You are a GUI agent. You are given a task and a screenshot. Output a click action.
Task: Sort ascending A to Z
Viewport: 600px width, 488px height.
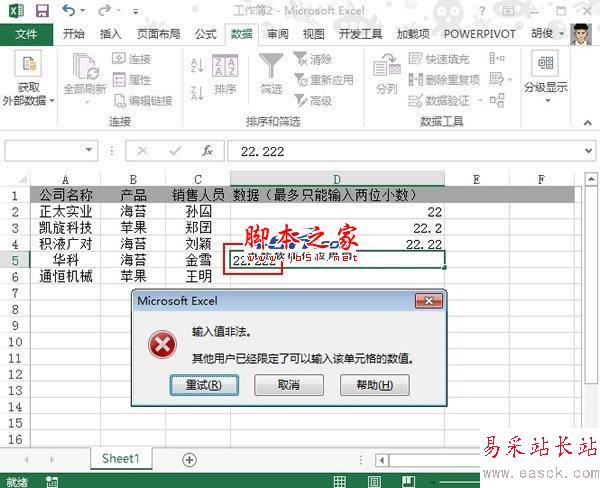tap(197, 65)
